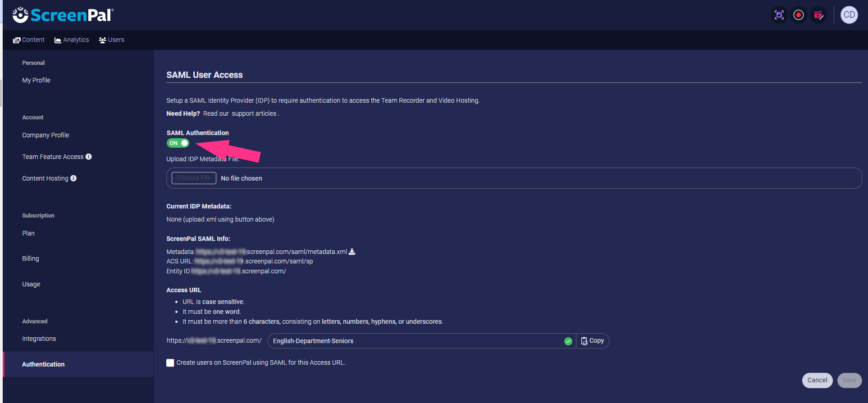Image resolution: width=868 pixels, height=403 pixels.
Task: Check Create users on ScreenPal using SAML
Action: pyautogui.click(x=170, y=363)
